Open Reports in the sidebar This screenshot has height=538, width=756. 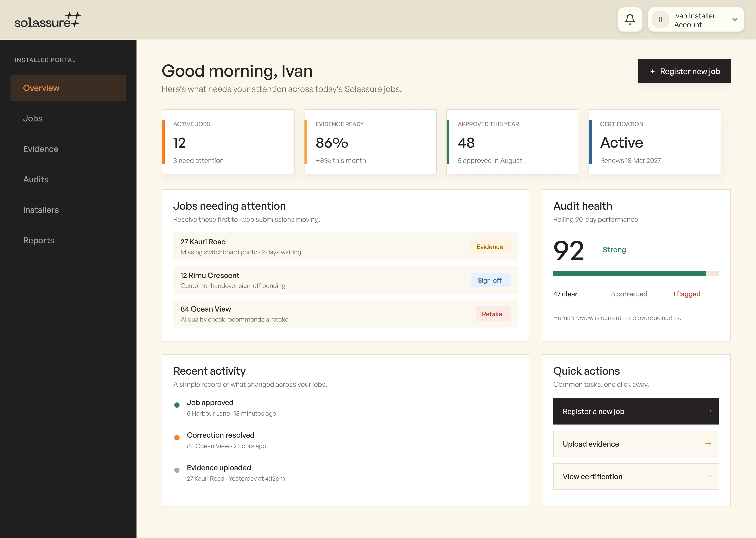point(68,240)
